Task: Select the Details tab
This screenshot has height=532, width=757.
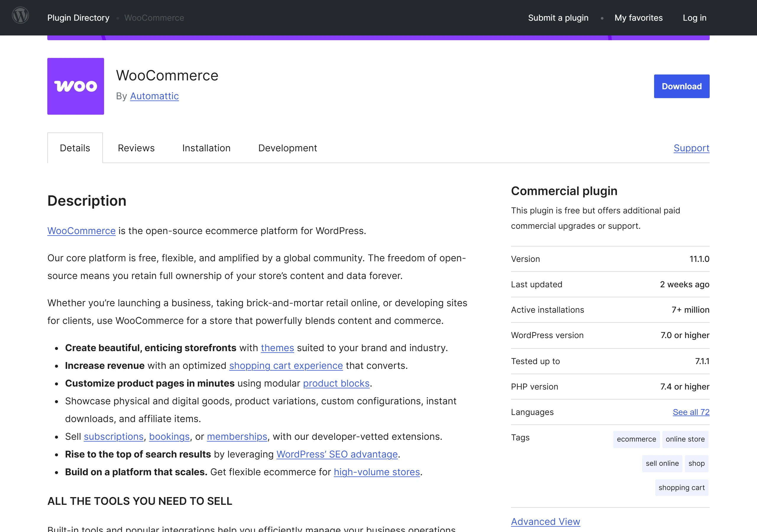Action: (x=75, y=148)
